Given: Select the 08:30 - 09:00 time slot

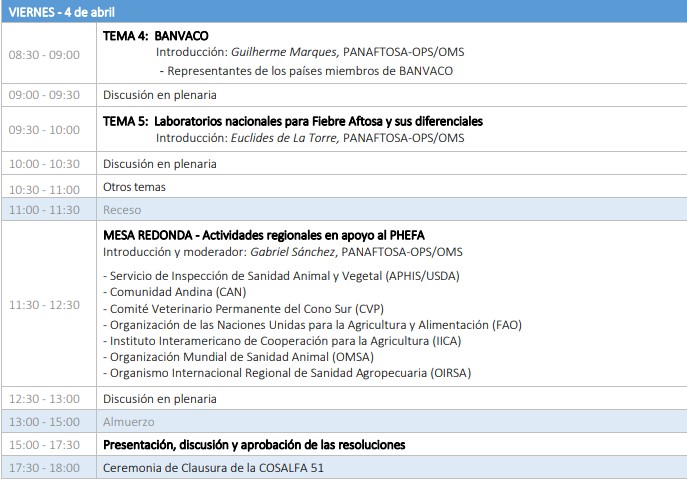Looking at the screenshot, I should pyautogui.click(x=44, y=54).
